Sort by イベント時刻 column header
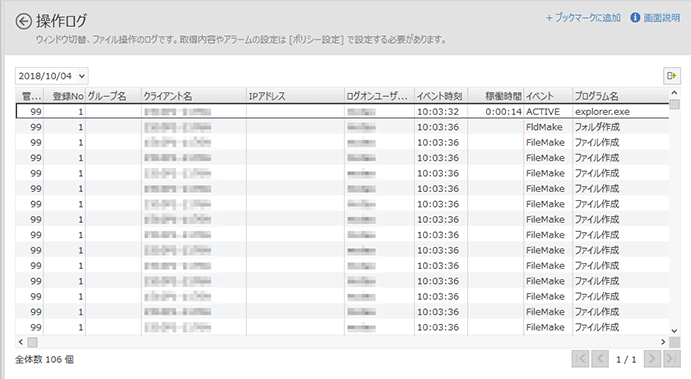 point(441,96)
